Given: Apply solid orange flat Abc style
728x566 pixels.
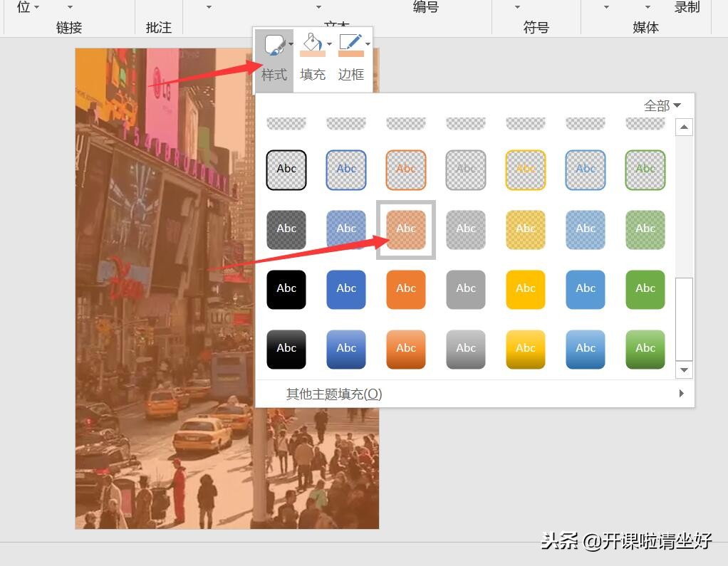Looking at the screenshot, I should click(x=406, y=290).
